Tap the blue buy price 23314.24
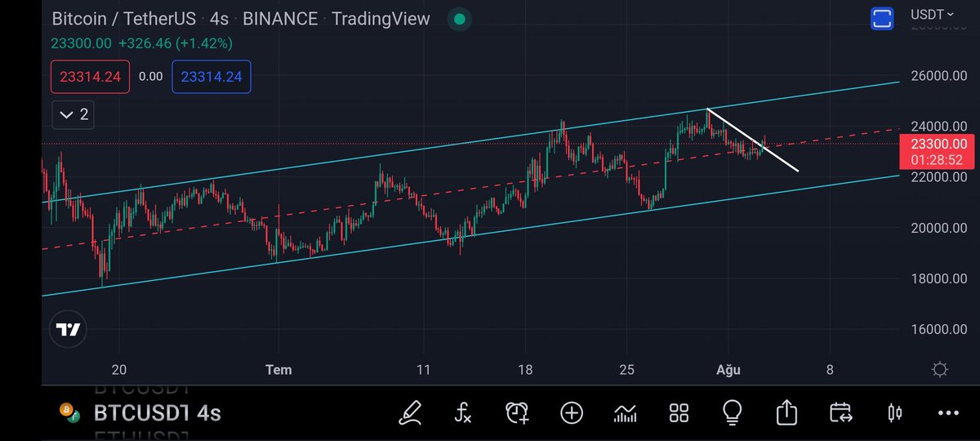Image resolution: width=980 pixels, height=441 pixels. [212, 77]
